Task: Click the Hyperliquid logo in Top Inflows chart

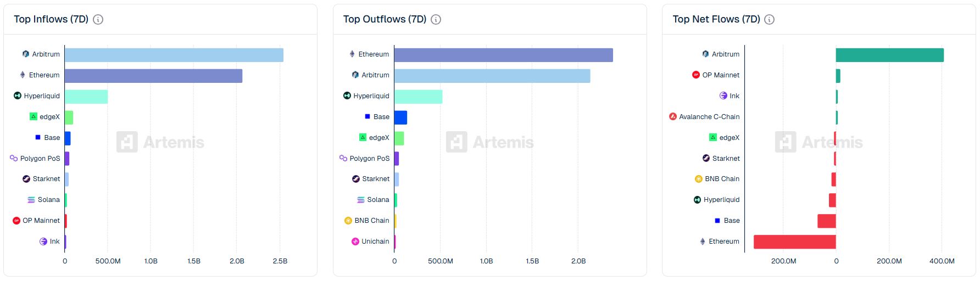Action: coord(18,96)
